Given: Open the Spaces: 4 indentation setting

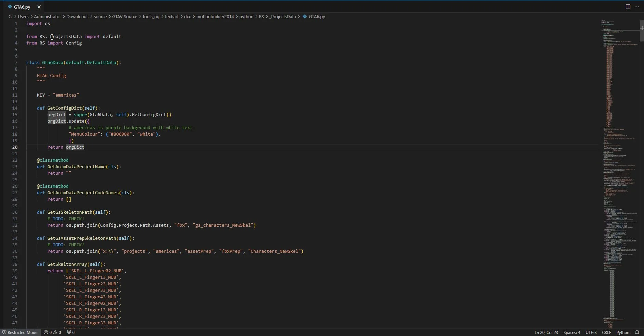Looking at the screenshot, I should [572, 332].
